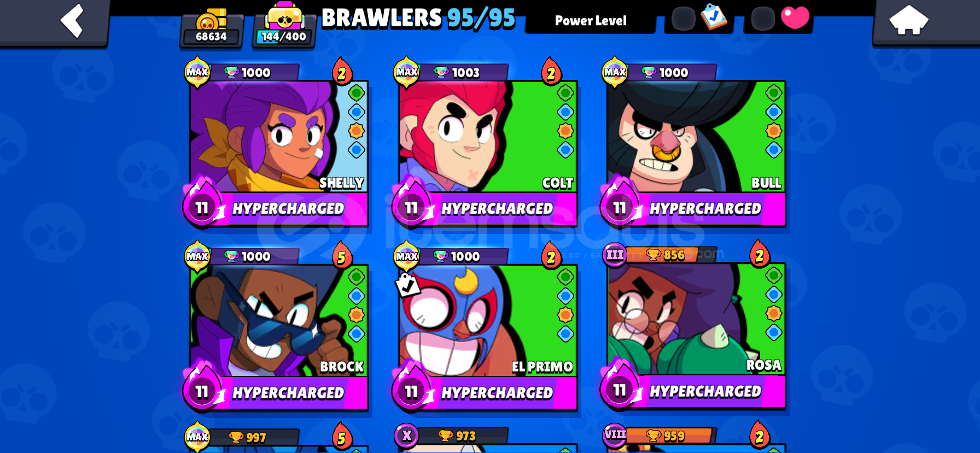The image size is (980, 453).
Task: Tap Shelly's Hypercharged level 11 banner
Action: [276, 208]
